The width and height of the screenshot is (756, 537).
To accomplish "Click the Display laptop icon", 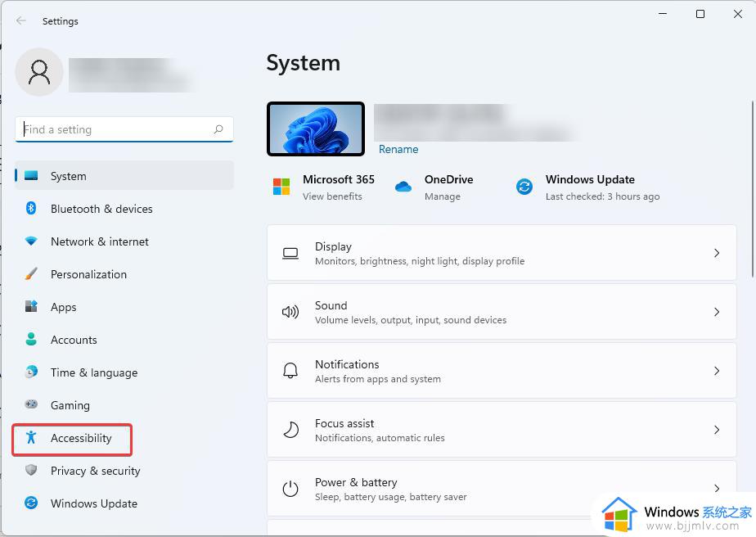I will point(290,253).
